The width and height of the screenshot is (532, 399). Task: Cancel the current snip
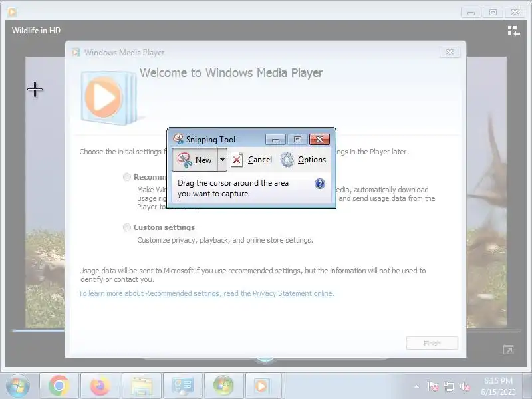(251, 160)
